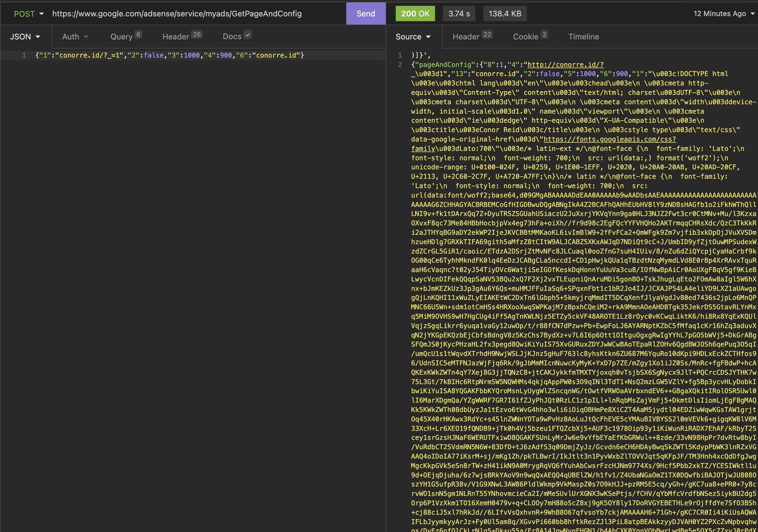Click the 200 OK status badge

415,14
